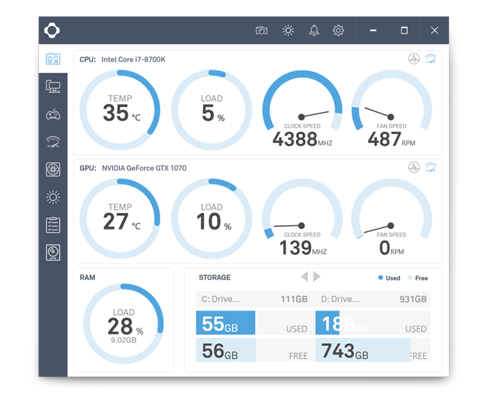Maximize the CAM window
This screenshot has height=399, width=487.
[x=404, y=31]
